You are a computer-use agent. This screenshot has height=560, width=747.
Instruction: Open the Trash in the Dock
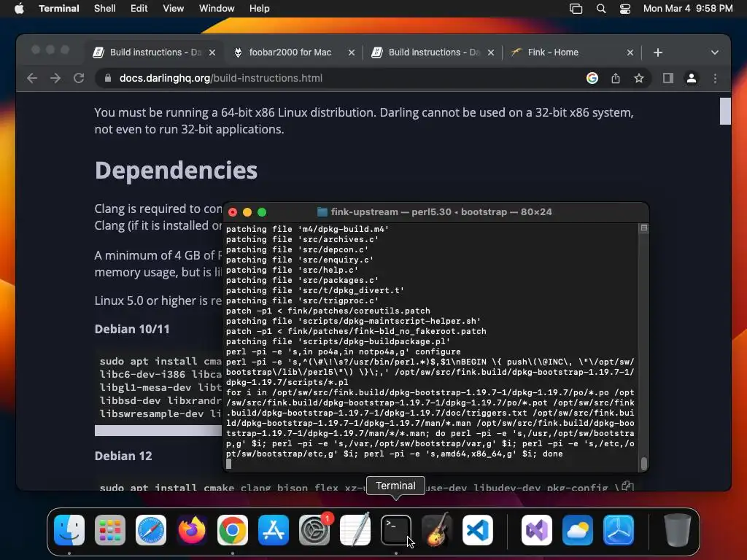pos(678,530)
